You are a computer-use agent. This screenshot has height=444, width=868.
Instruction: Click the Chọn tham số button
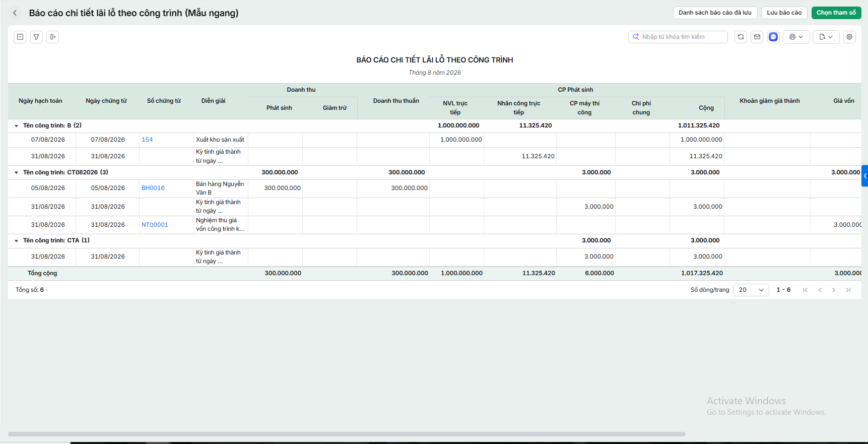(836, 13)
